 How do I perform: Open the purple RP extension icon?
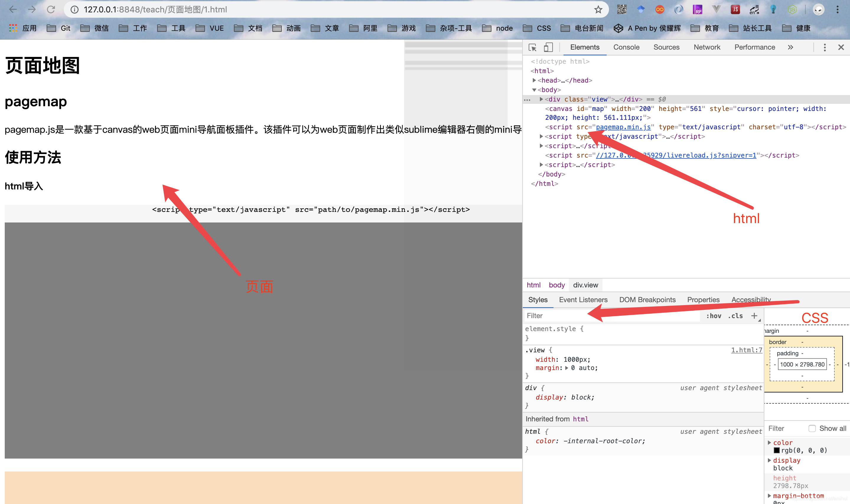(697, 9)
